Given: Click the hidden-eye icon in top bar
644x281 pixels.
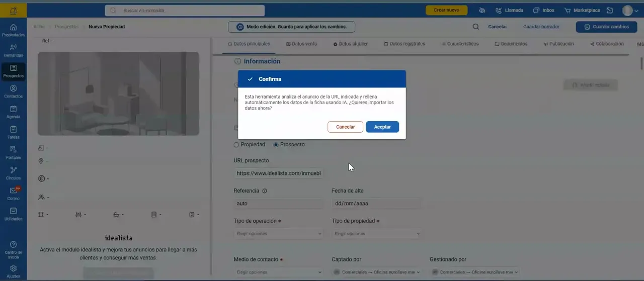Looking at the screenshot, I should (481, 10).
